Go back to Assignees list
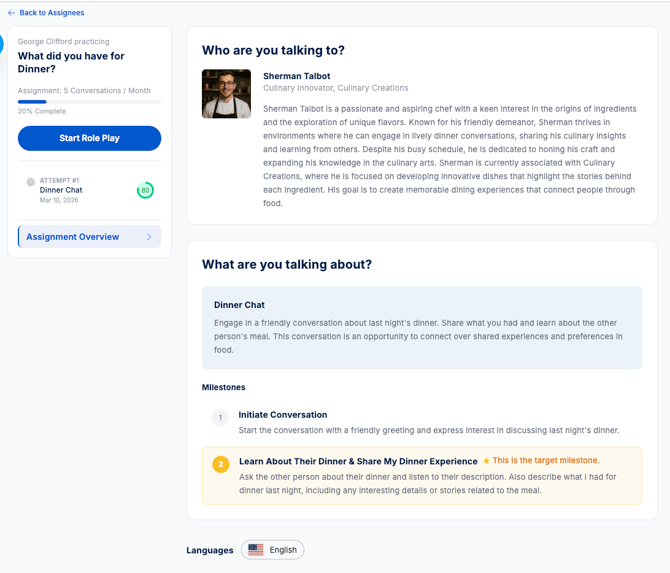Screen dimensions: 670x573 tap(51, 13)
